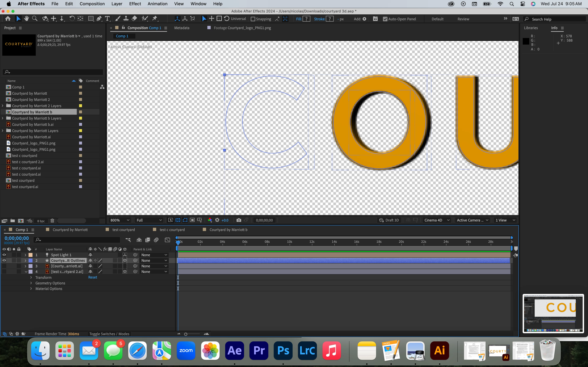
Task: Switch to the test c courtyard timeline tab
Action: 172,230
